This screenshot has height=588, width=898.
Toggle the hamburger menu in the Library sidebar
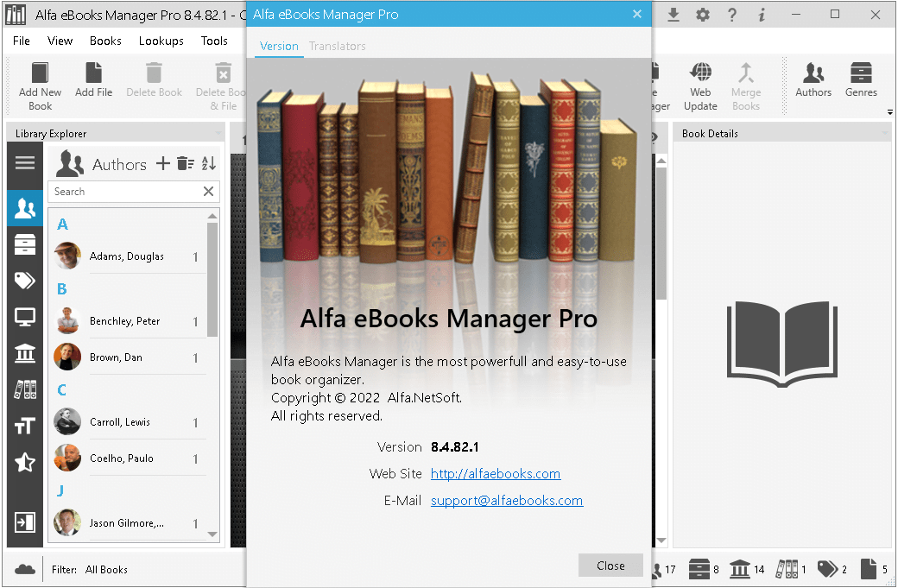25,163
